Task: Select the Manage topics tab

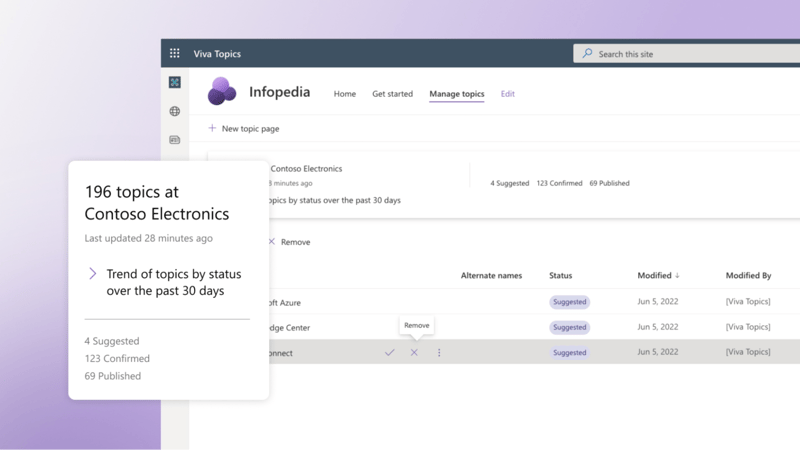Action: pyautogui.click(x=457, y=94)
